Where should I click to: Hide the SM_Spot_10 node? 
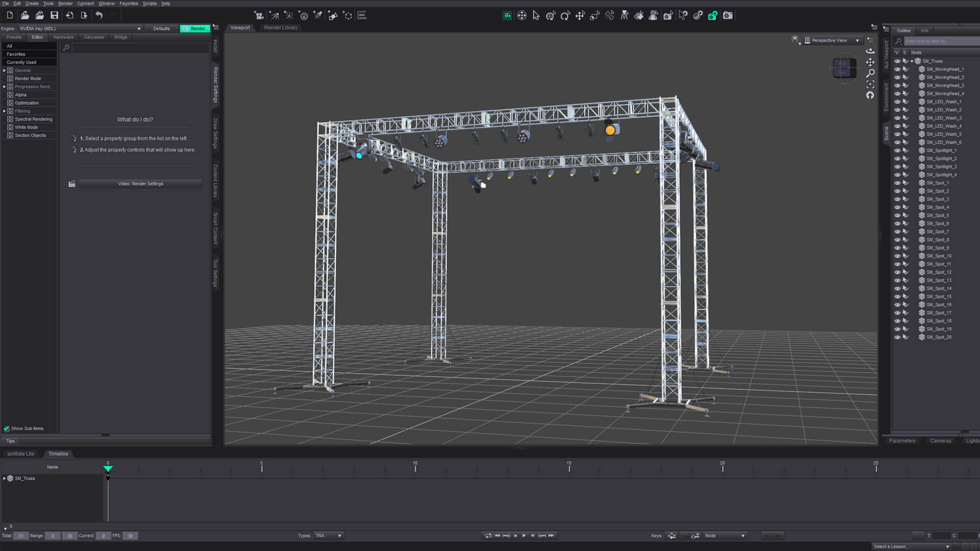(x=897, y=256)
